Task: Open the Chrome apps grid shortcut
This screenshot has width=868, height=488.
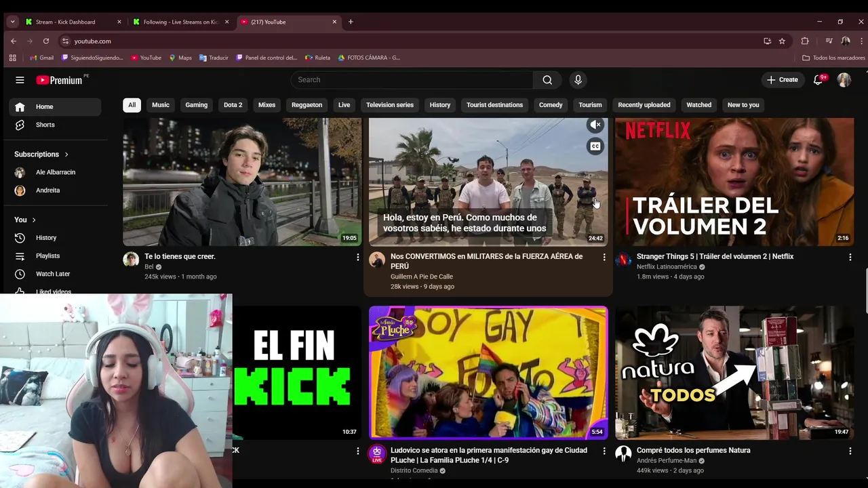Action: (x=12, y=58)
